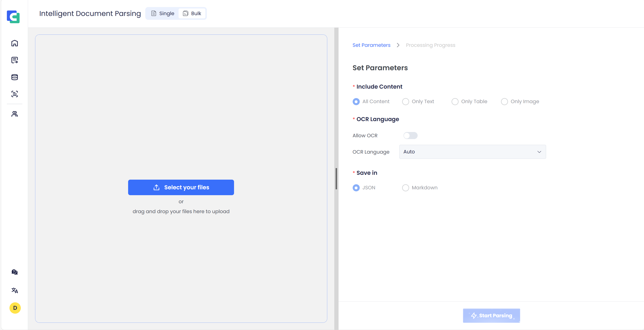Click the document export icon in sidebar
This screenshot has width=644, height=330.
point(15,60)
